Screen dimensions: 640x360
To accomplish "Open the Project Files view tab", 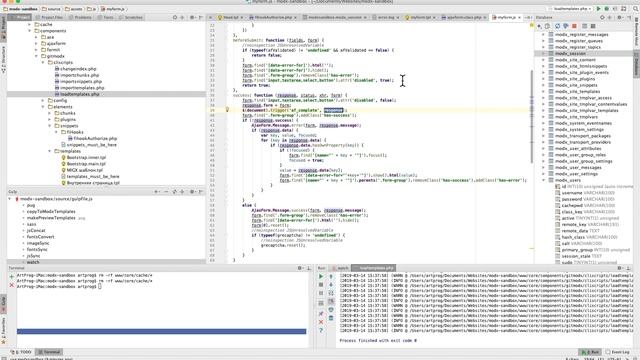I will coord(49,18).
